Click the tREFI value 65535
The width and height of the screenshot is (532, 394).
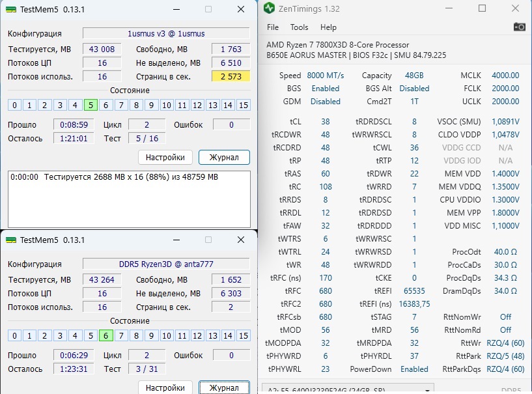click(414, 291)
